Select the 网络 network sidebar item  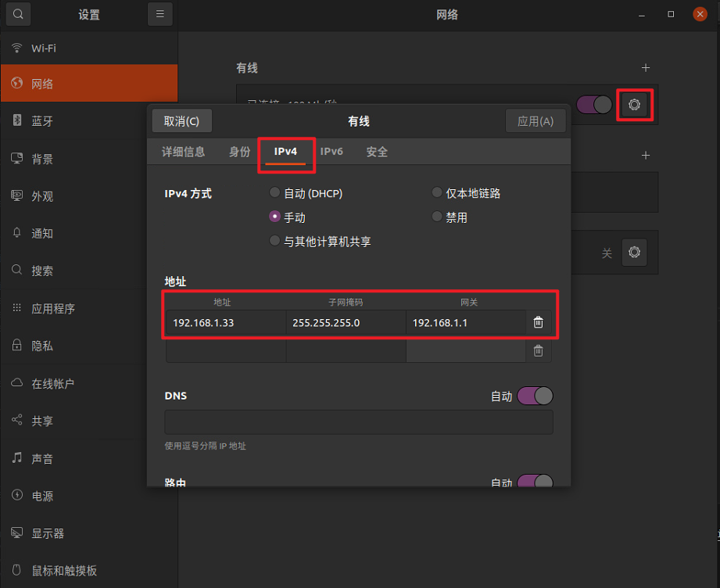pos(89,83)
